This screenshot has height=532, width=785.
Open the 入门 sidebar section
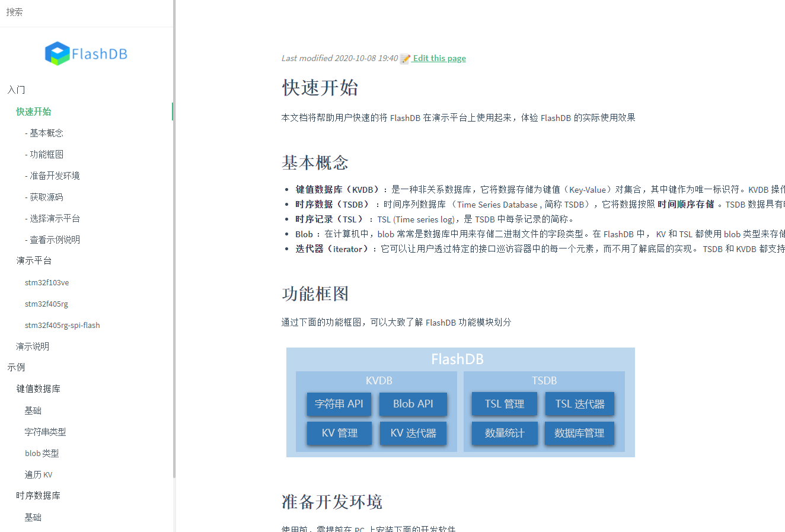pyautogui.click(x=16, y=90)
